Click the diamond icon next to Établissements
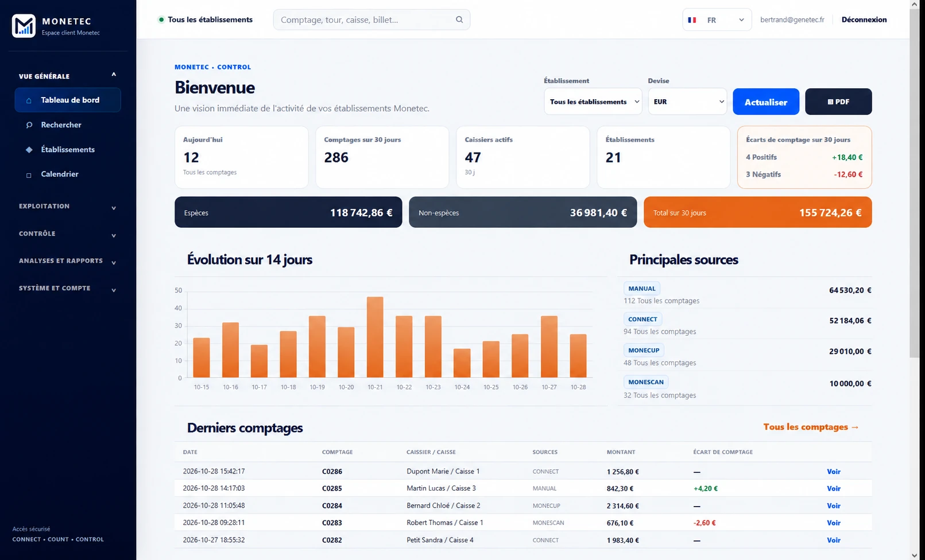925x560 pixels. [x=29, y=150]
